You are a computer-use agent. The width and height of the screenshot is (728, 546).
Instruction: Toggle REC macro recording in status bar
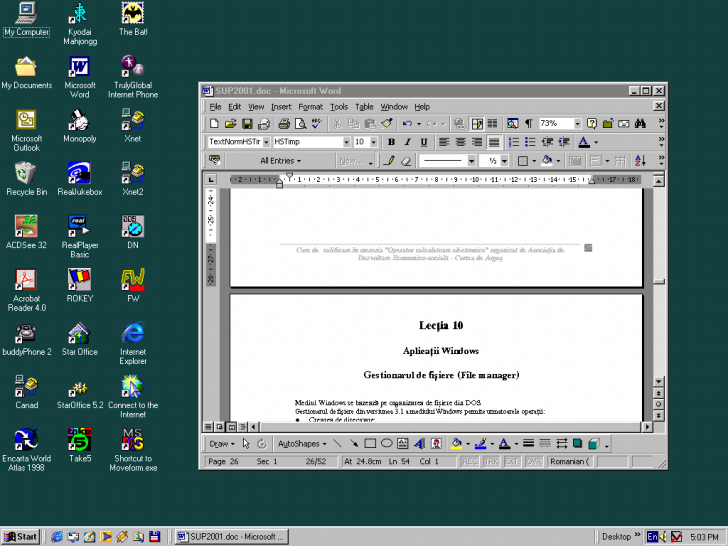[x=470, y=462]
